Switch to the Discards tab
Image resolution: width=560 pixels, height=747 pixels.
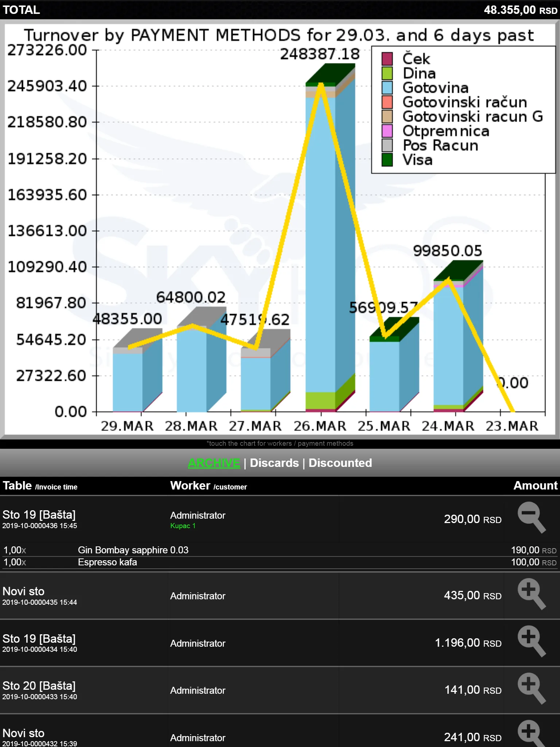click(x=274, y=463)
